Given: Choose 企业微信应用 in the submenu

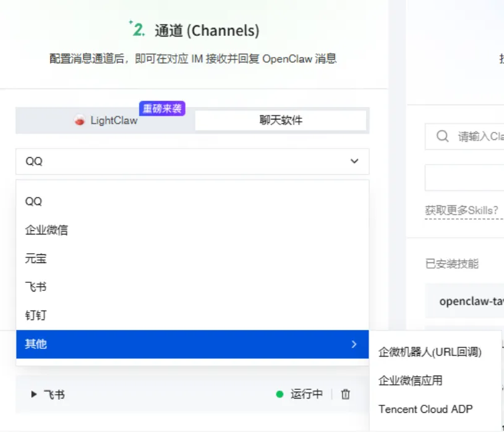Looking at the screenshot, I should [x=410, y=381].
